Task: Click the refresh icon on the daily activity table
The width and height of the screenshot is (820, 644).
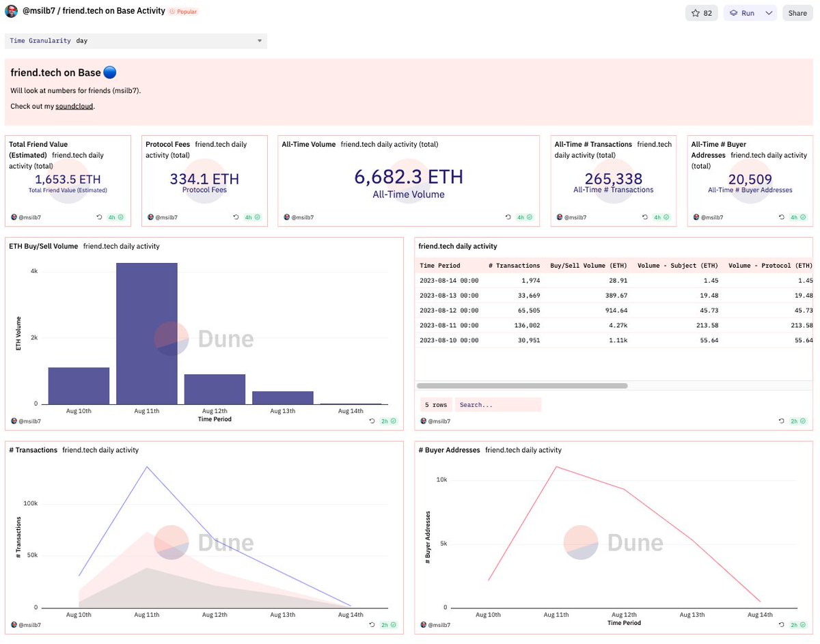Action: pyautogui.click(x=782, y=421)
